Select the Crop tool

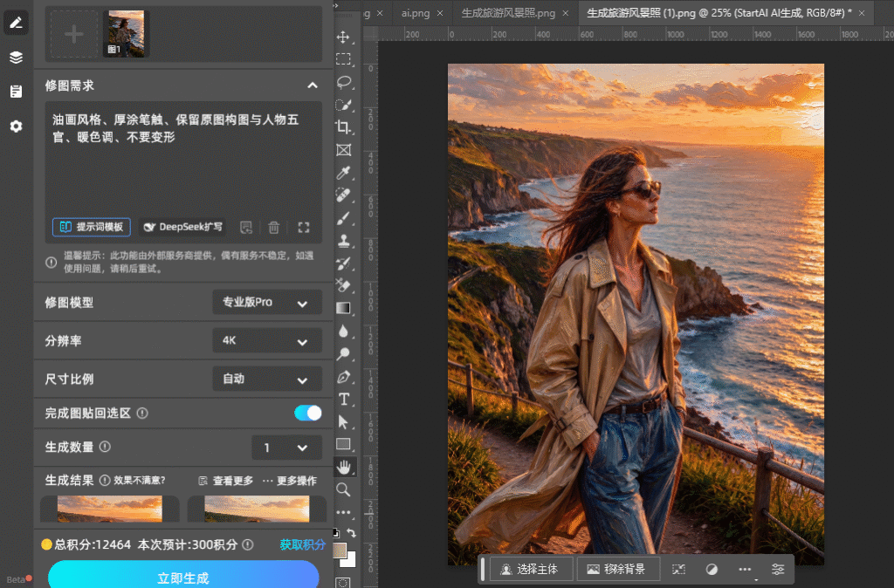(x=343, y=127)
